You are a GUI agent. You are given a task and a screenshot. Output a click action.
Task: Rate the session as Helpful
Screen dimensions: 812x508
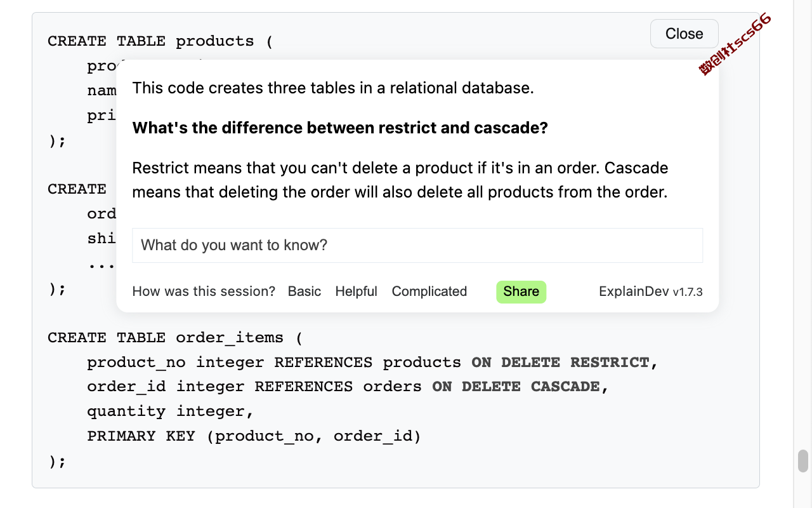pyautogui.click(x=356, y=291)
